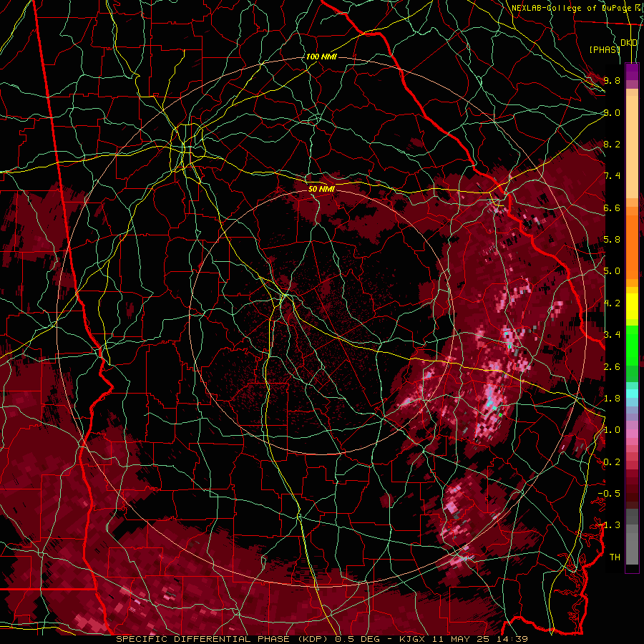Click the 50 NMI range ring label
Viewport: 644px width, 644px height.
pos(321,189)
